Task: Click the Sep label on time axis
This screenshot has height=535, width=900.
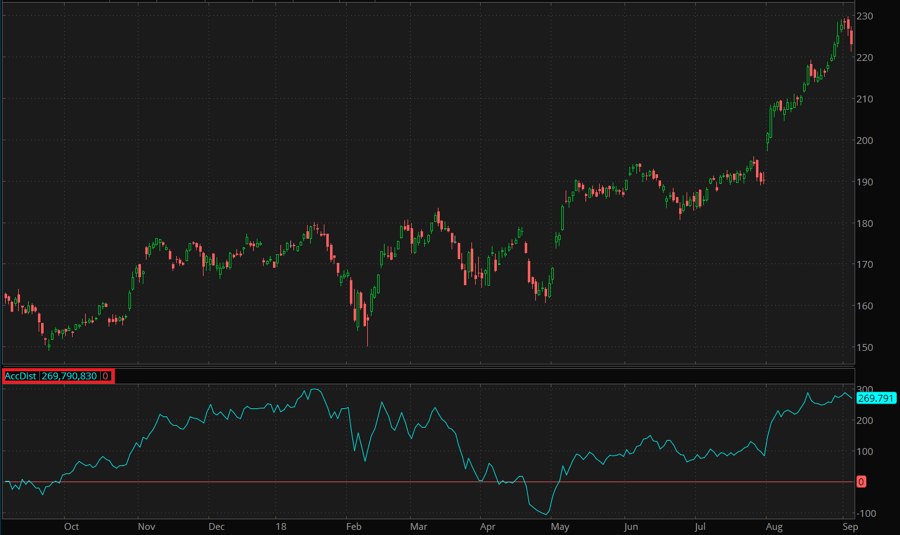Action: (x=848, y=525)
